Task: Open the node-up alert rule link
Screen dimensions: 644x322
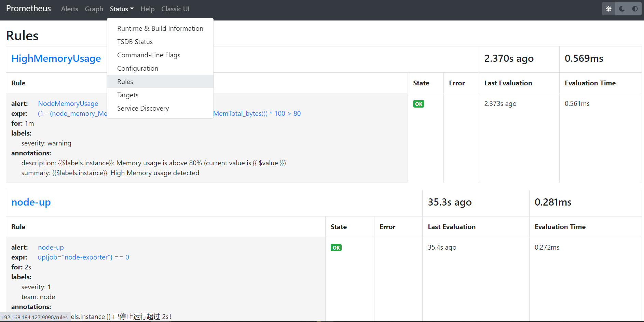Action: tap(51, 247)
